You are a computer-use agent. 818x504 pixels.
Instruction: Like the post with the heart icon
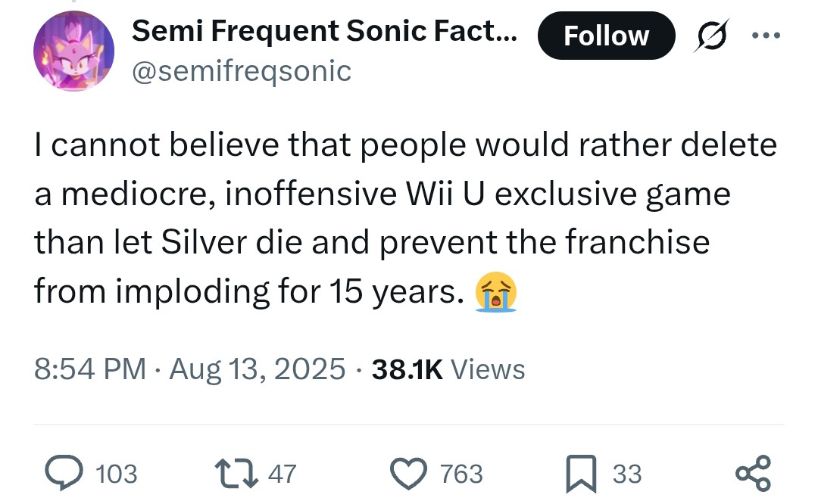pyautogui.click(x=408, y=473)
